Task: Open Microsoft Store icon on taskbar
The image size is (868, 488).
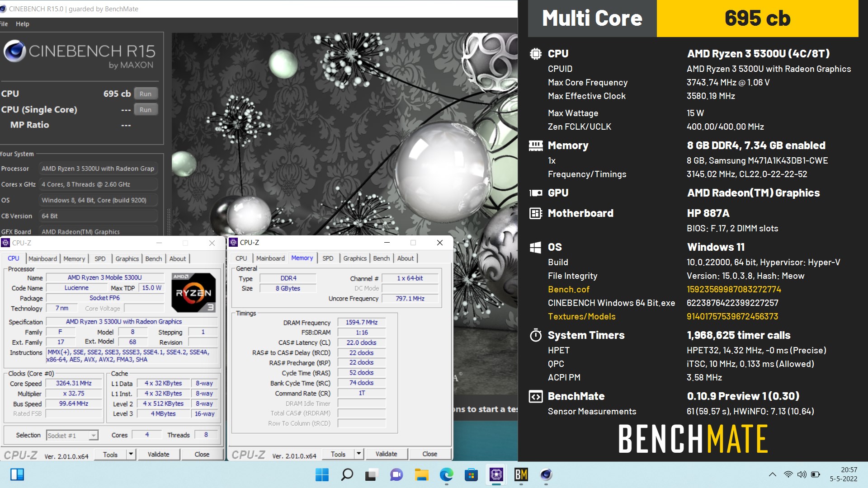Action: click(x=471, y=474)
